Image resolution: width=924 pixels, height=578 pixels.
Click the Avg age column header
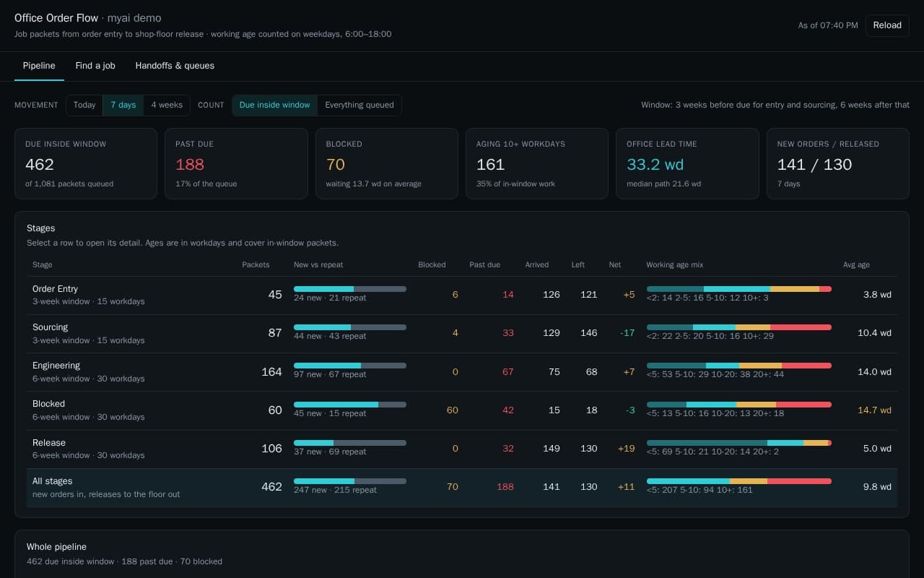click(x=856, y=264)
